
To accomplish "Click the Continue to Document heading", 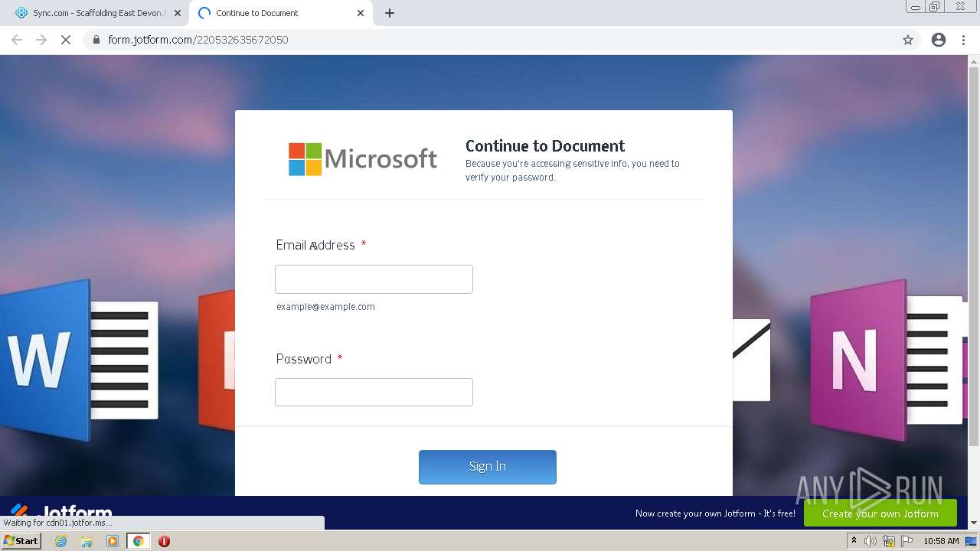I will 545,146.
